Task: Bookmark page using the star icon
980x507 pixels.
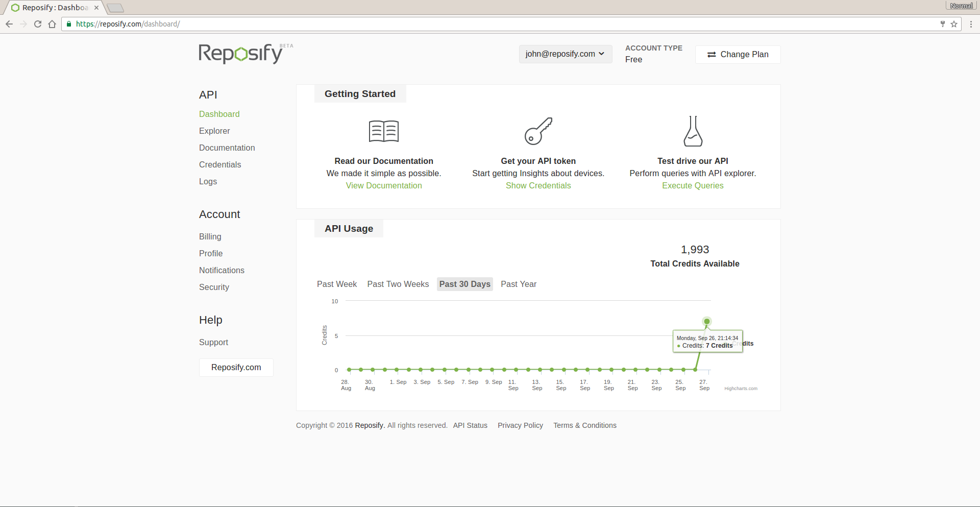Action: click(x=953, y=24)
